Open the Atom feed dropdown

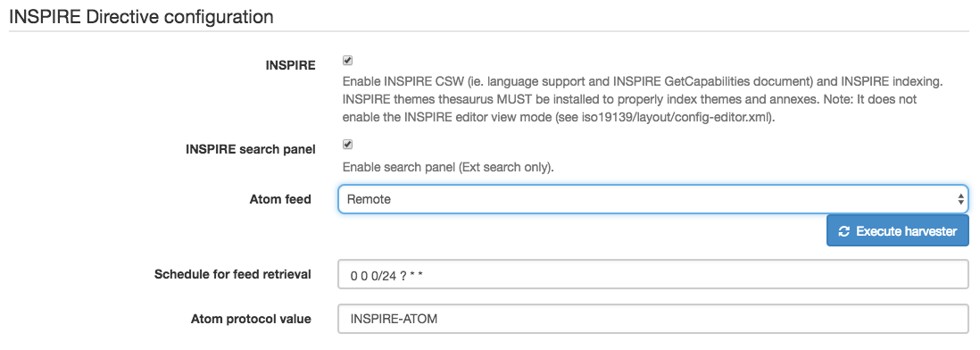coord(653,199)
